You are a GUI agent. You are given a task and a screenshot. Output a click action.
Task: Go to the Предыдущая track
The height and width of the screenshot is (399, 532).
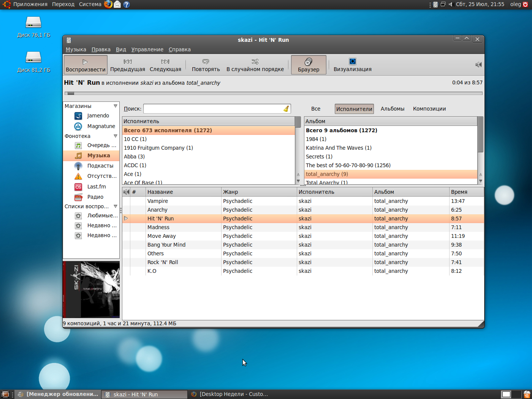coord(128,65)
